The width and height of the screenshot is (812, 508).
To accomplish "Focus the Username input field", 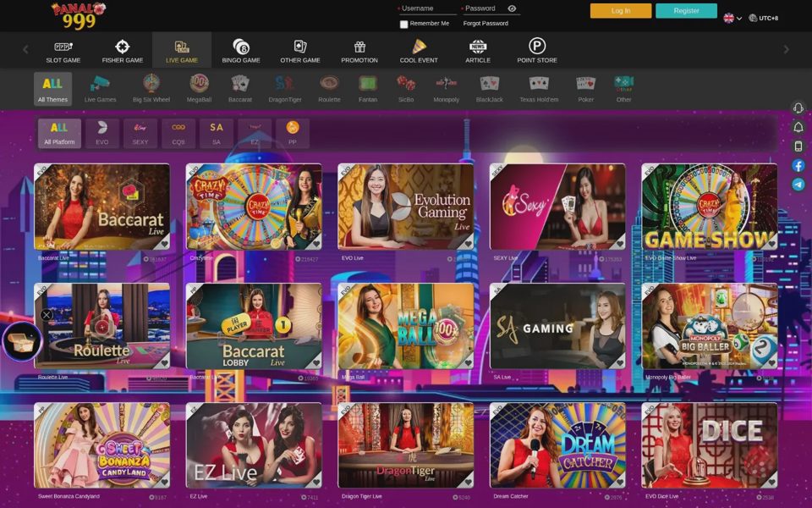I will (428, 8).
